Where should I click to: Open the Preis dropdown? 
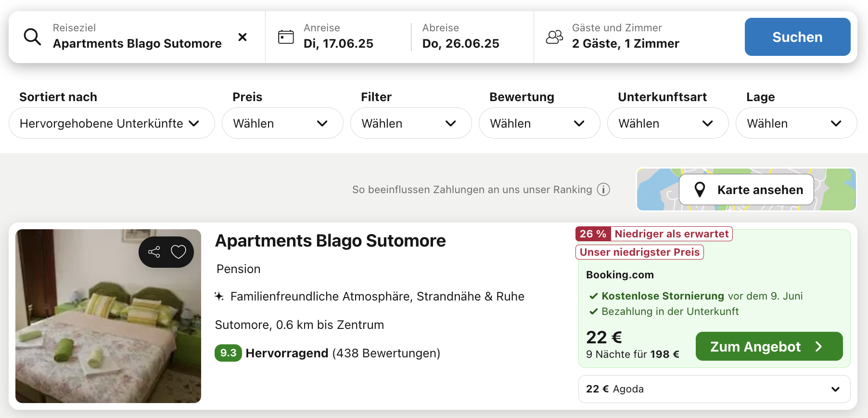[x=282, y=123]
